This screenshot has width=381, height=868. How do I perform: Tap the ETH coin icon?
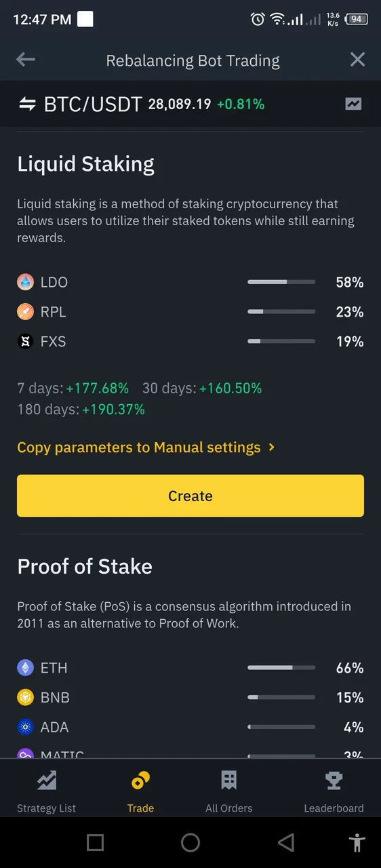coord(25,668)
